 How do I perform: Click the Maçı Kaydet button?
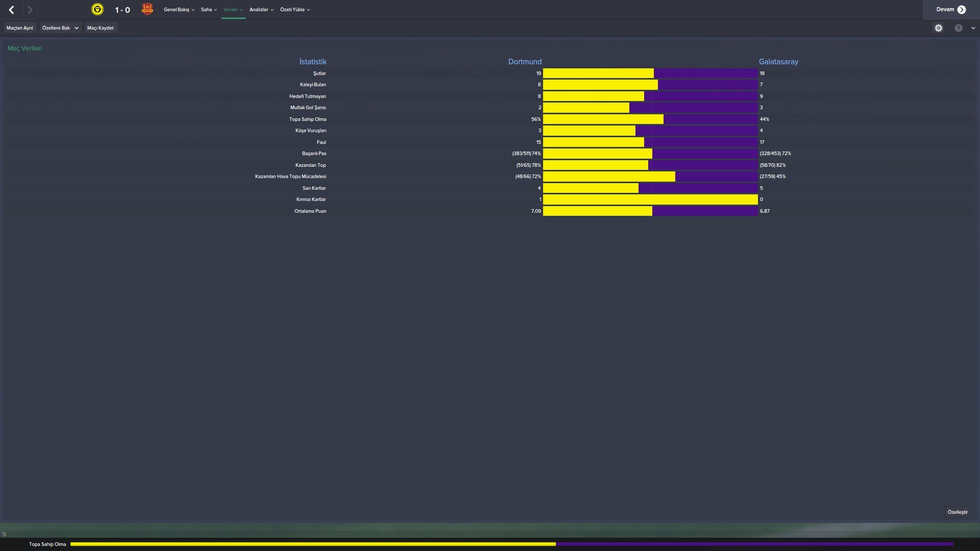pos(101,28)
